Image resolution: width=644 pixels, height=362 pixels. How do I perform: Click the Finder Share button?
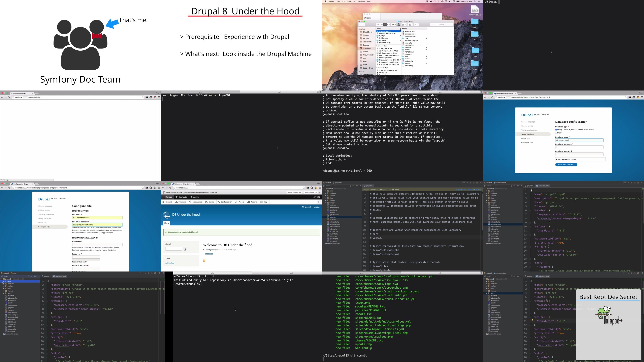(410, 25)
